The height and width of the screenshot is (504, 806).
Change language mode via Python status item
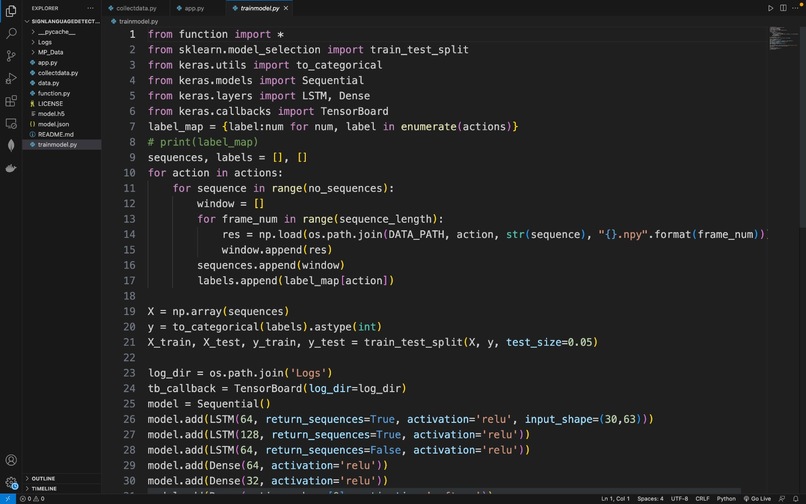[726, 499]
